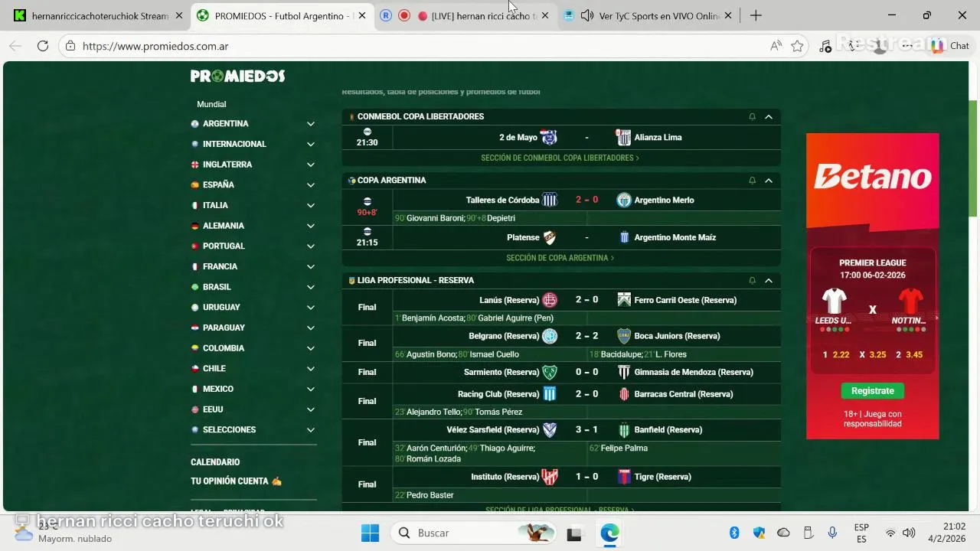Click the Lanús (Reserva) crest

(550, 300)
